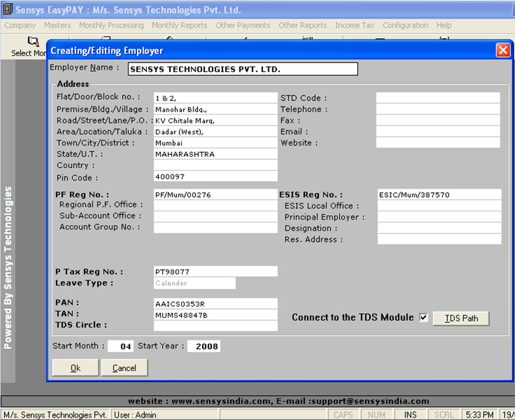The height and width of the screenshot is (420, 515).
Task: Click the Res. Address field
Action: 440,239
